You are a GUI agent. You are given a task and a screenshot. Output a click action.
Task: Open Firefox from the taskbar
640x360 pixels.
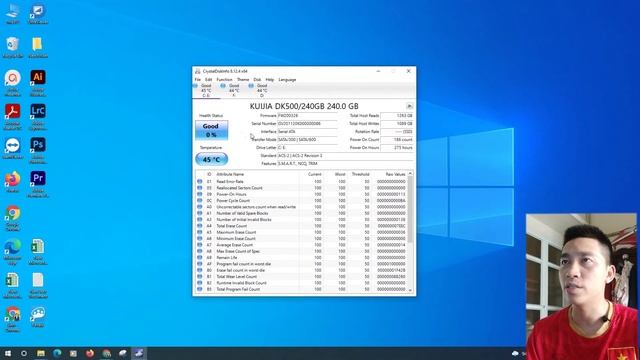pos(90,353)
